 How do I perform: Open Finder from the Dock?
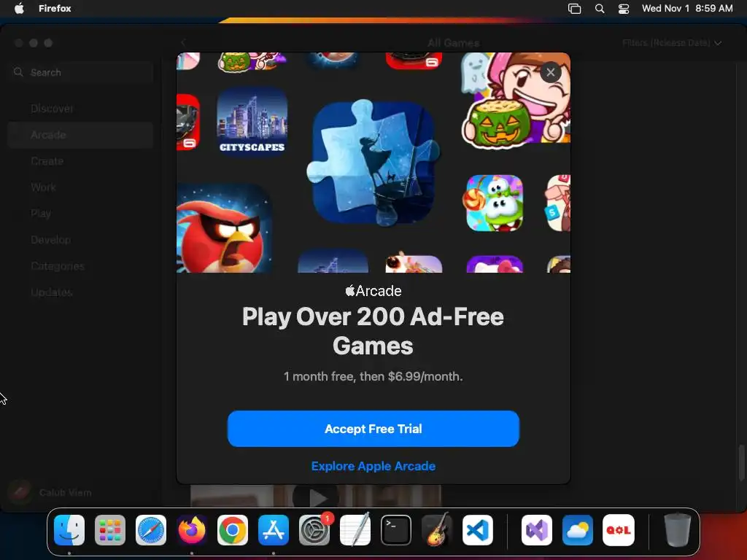click(69, 530)
